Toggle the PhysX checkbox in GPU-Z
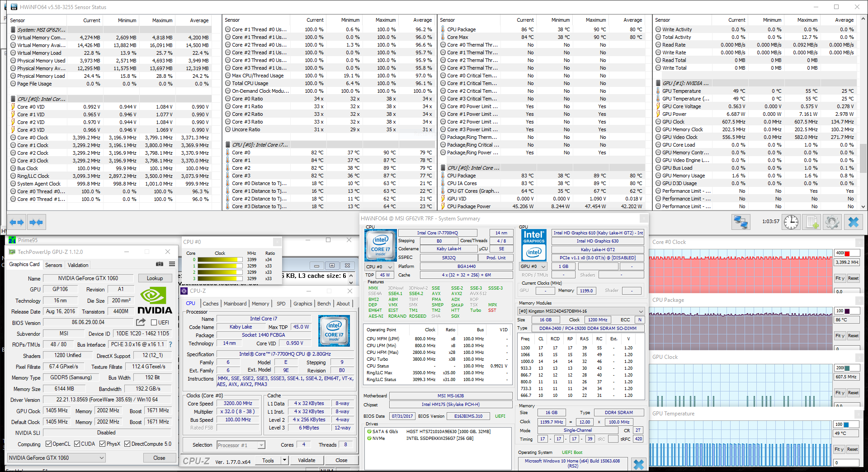This screenshot has height=472, width=868. 103,444
